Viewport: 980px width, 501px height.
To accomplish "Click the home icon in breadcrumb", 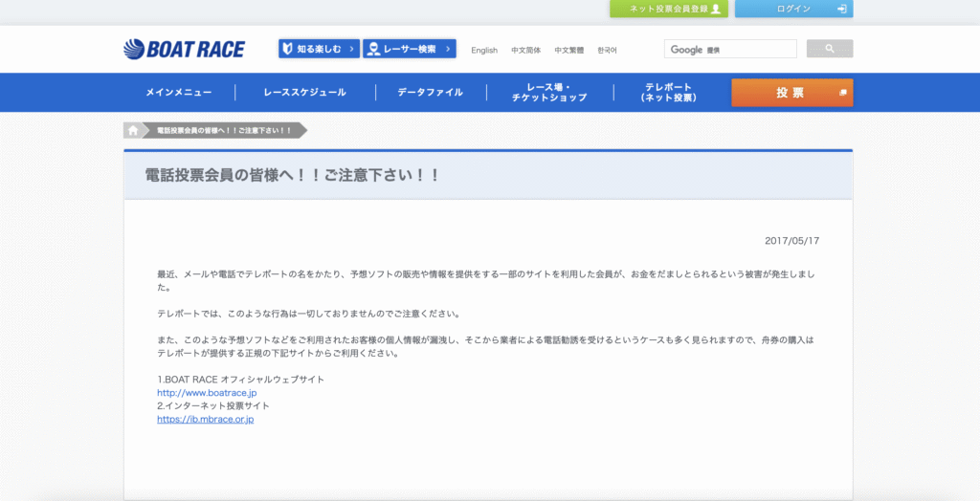I will point(132,131).
